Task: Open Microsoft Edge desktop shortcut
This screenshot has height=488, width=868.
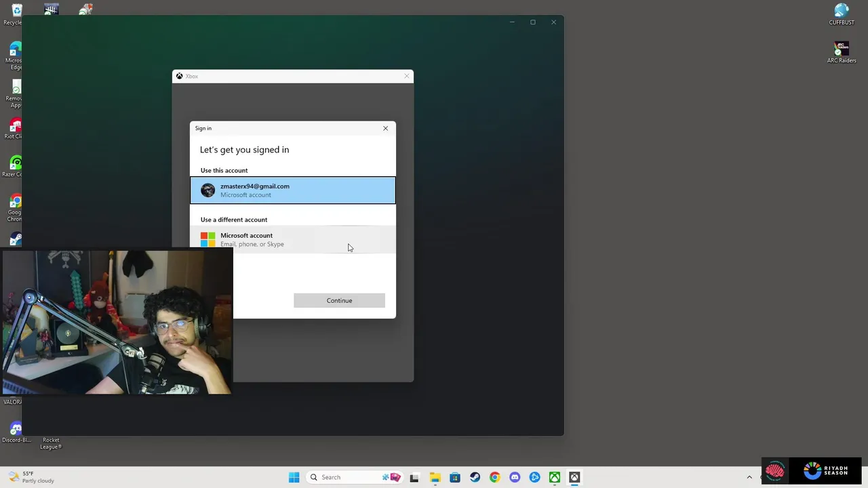Action: tap(14, 56)
